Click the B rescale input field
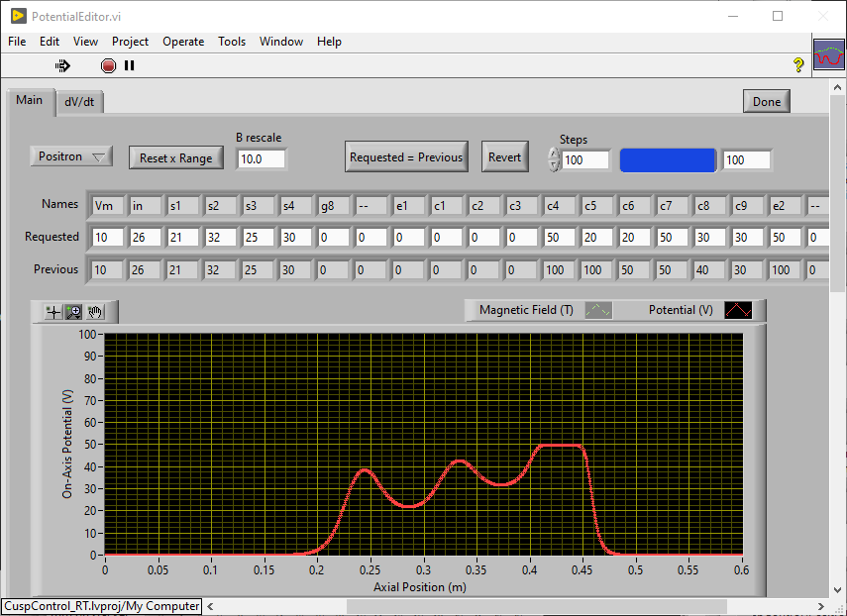 point(262,158)
